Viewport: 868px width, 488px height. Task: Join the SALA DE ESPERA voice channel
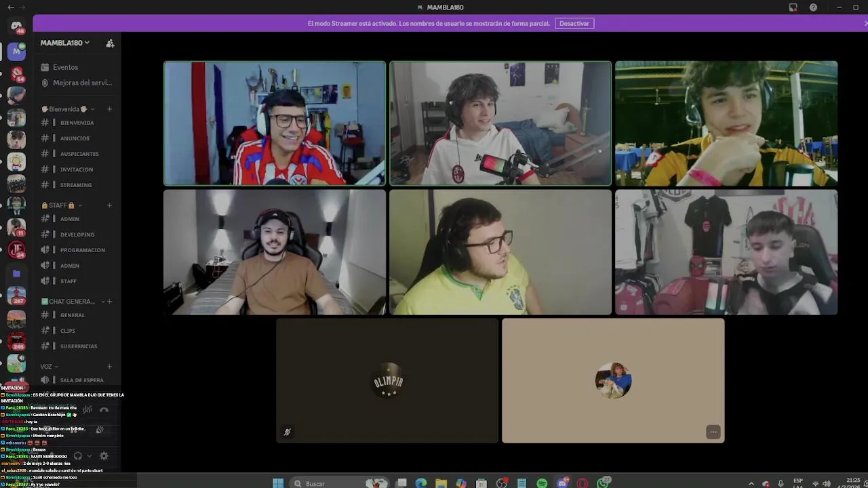click(76, 380)
